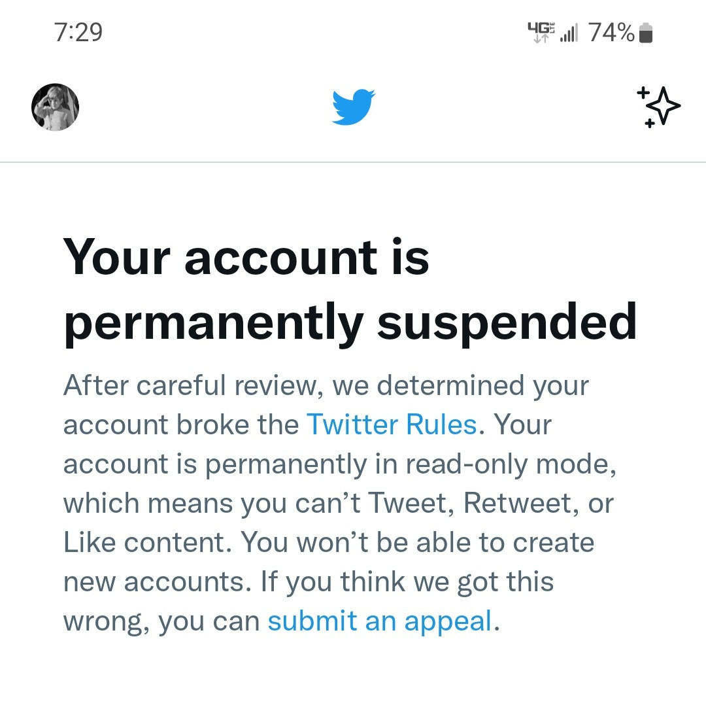The width and height of the screenshot is (706, 728).
Task: Click the submit an appeal link
Action: click(379, 621)
